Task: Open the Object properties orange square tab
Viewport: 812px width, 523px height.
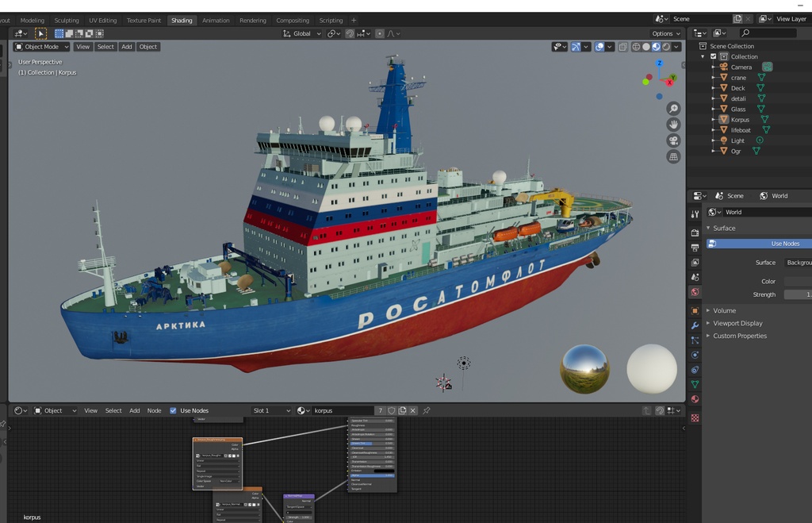Action: point(695,310)
